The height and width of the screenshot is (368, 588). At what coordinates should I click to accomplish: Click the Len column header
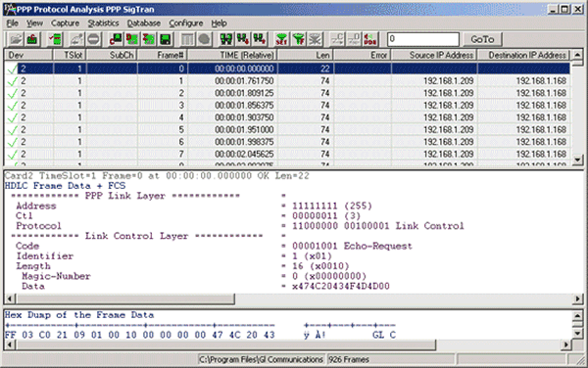(x=306, y=55)
